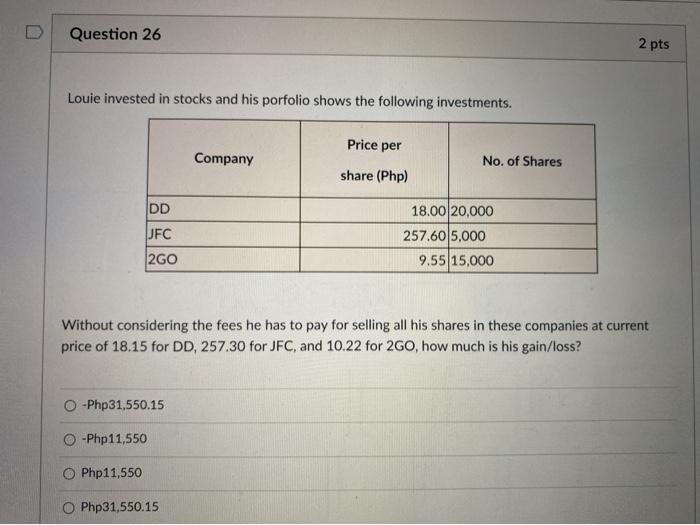Screen dimensions: 700x525
Task: Click the 2 pts label
Action: click(x=654, y=44)
